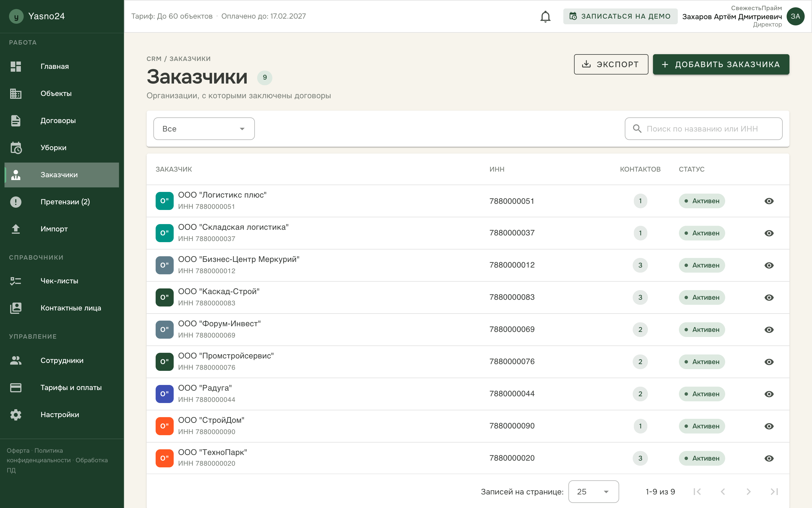812x508 pixels.
Task: View ООО "СтройДом" via eye icon
Action: (x=769, y=426)
